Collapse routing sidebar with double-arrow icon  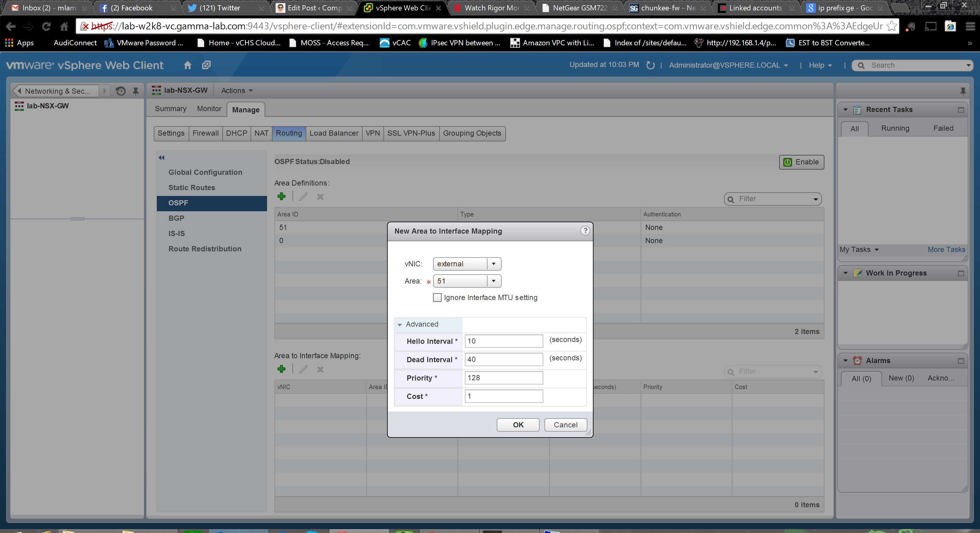pos(162,158)
